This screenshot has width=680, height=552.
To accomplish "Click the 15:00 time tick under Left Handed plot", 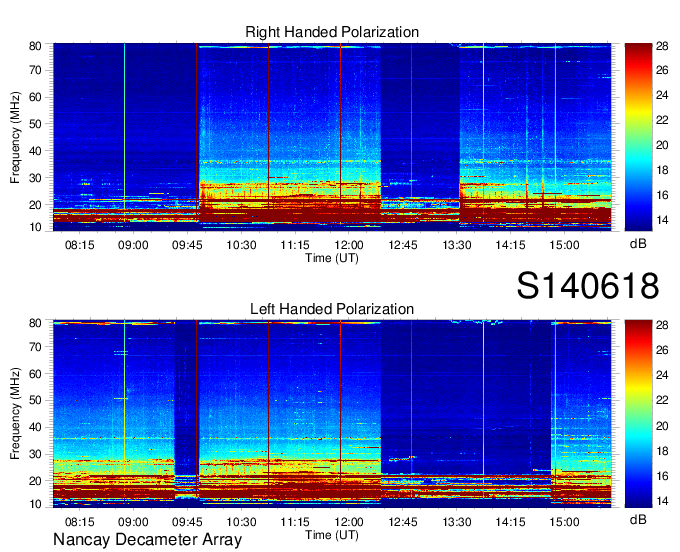I will (x=564, y=522).
